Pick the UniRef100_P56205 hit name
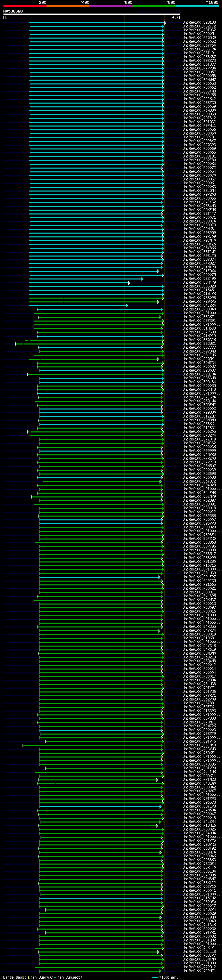 pyautogui.click(x=199, y=432)
